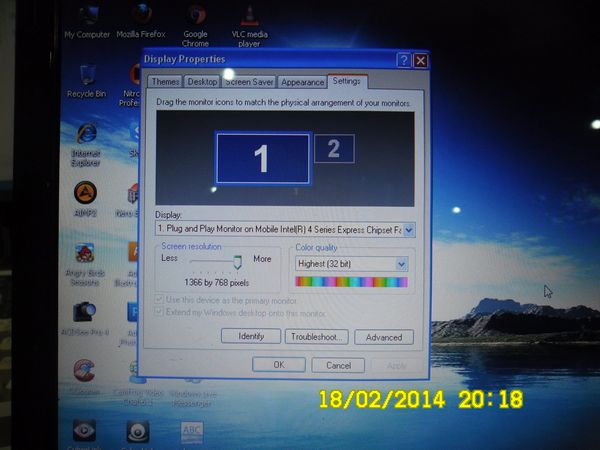Click the Display Properties help question button
The height and width of the screenshot is (450, 600).
(x=403, y=60)
